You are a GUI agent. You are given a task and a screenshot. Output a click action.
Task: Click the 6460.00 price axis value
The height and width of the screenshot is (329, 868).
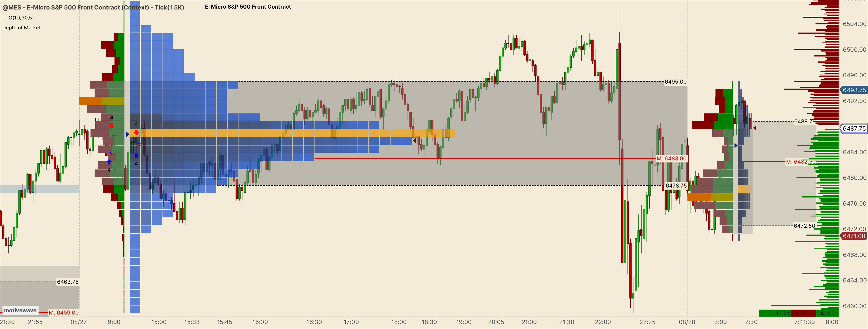coord(854,306)
